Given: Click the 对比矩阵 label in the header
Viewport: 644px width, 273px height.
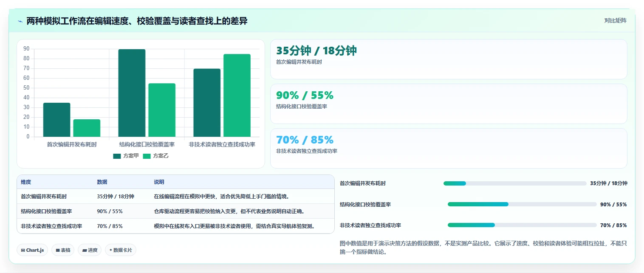Looking at the screenshot, I should (615, 21).
